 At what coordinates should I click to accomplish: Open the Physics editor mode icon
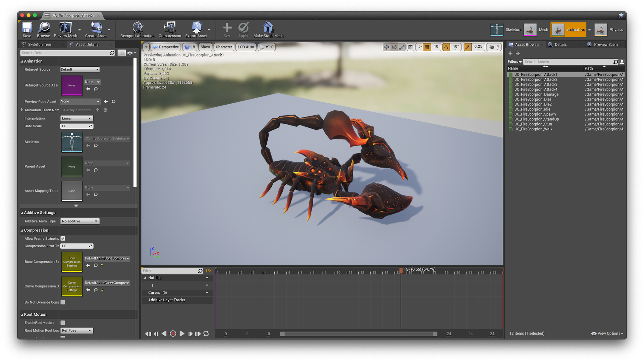pyautogui.click(x=601, y=29)
